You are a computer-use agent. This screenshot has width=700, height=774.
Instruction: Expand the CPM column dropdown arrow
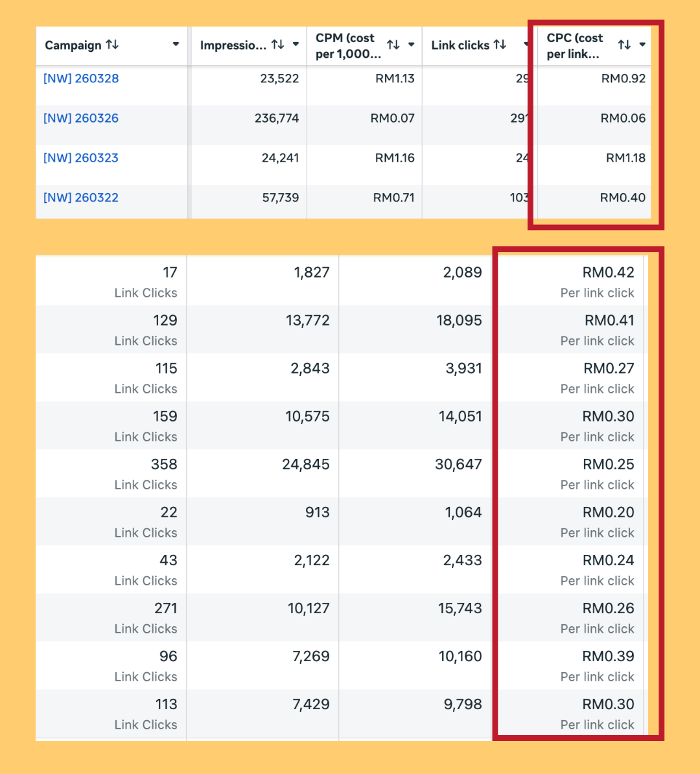tap(411, 45)
